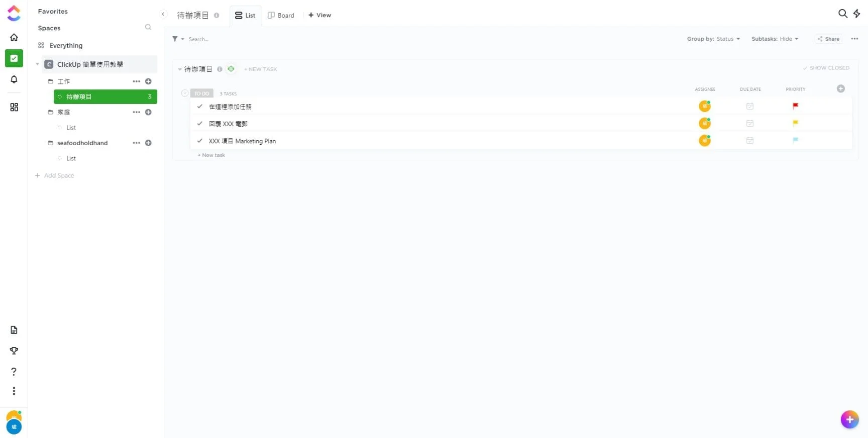Image resolution: width=868 pixels, height=438 pixels.
Task: Search spaces with magnifier icon
Action: (x=148, y=27)
